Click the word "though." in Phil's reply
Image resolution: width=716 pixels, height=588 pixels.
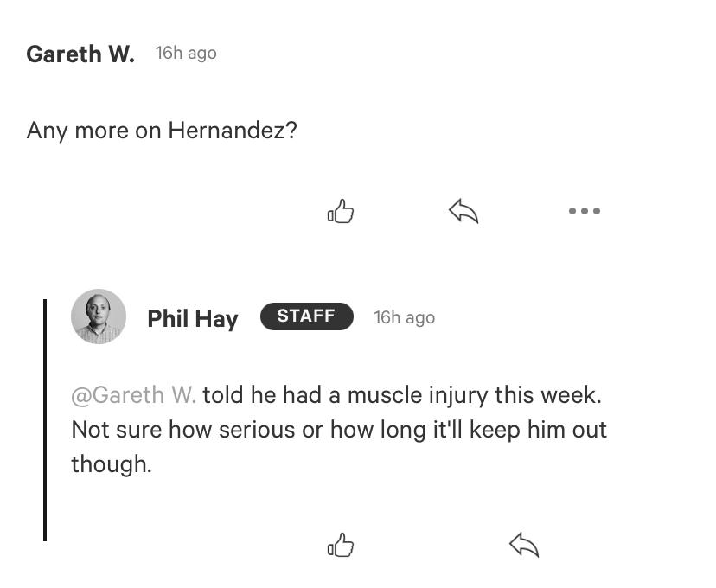[x=112, y=464]
